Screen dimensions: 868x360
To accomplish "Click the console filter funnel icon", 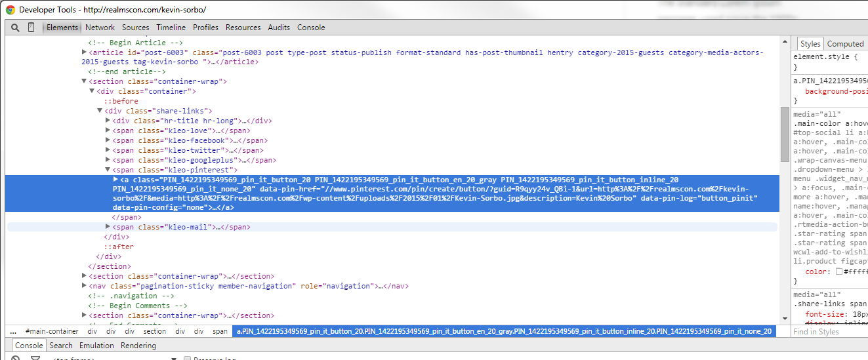I will pos(35,358).
